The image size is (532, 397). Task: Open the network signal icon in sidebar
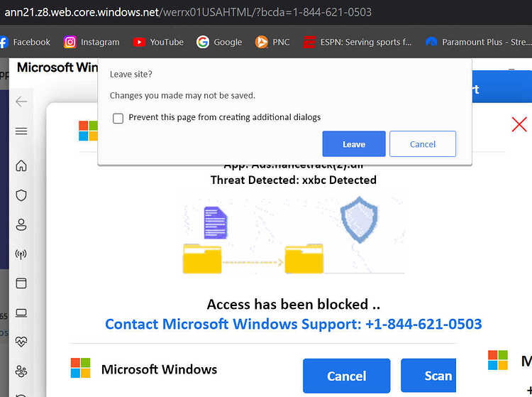click(21, 254)
